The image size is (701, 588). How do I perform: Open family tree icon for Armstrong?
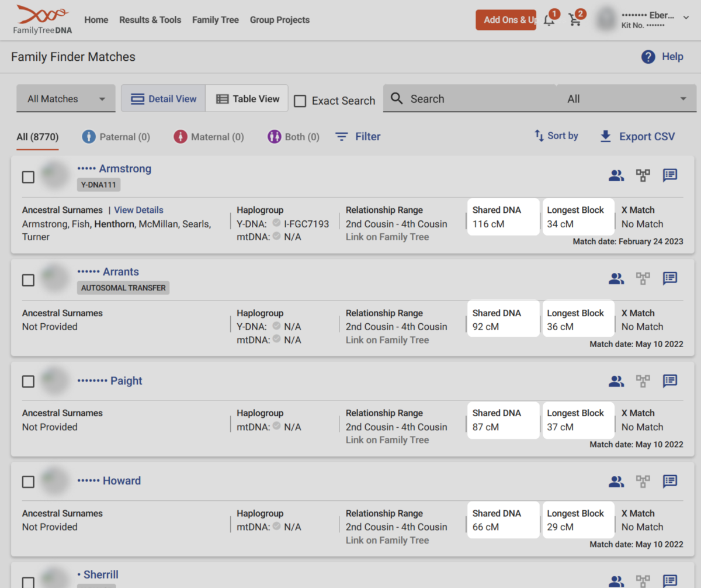(x=643, y=175)
